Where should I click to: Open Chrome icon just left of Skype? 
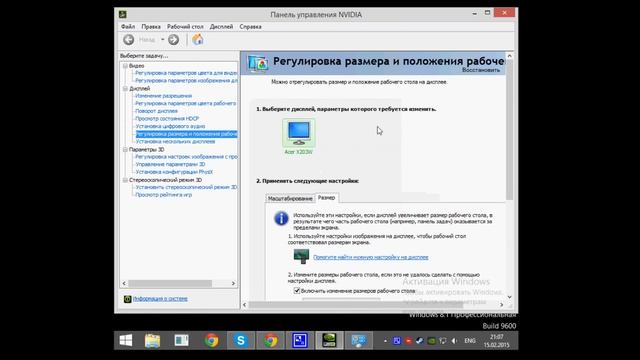coord(211,340)
